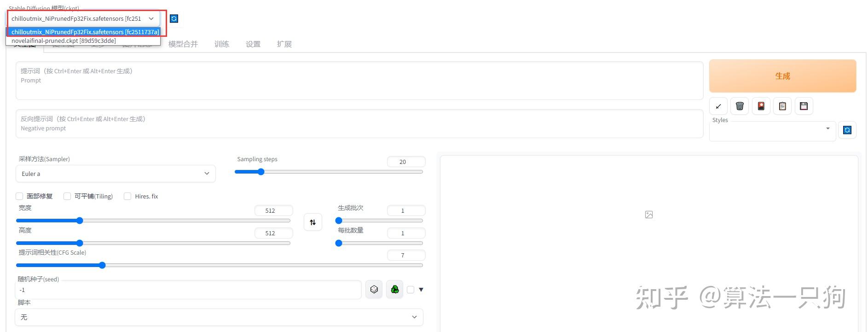Choose chilloutmix_NiPrunedFp32Fix.safetensors option

[x=83, y=32]
